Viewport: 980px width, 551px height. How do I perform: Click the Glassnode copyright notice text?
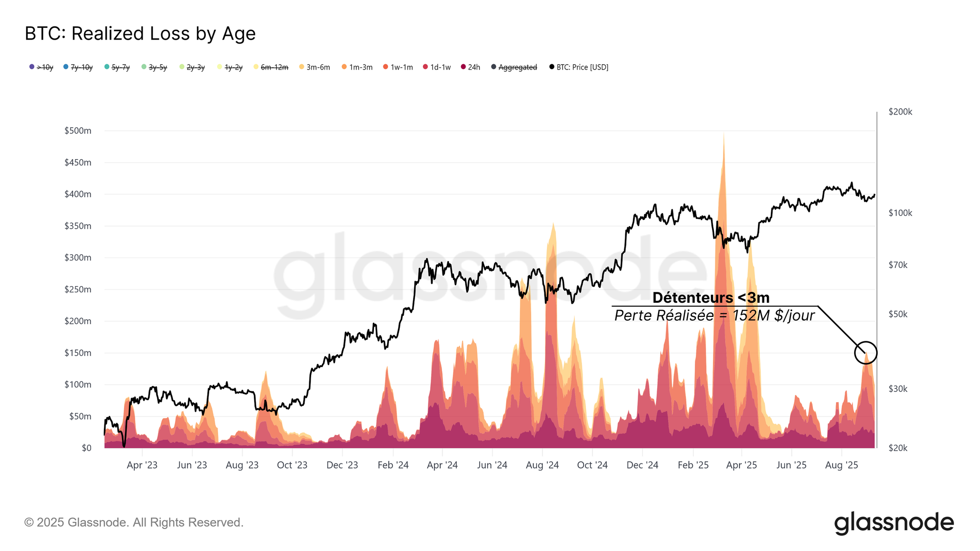tap(134, 523)
